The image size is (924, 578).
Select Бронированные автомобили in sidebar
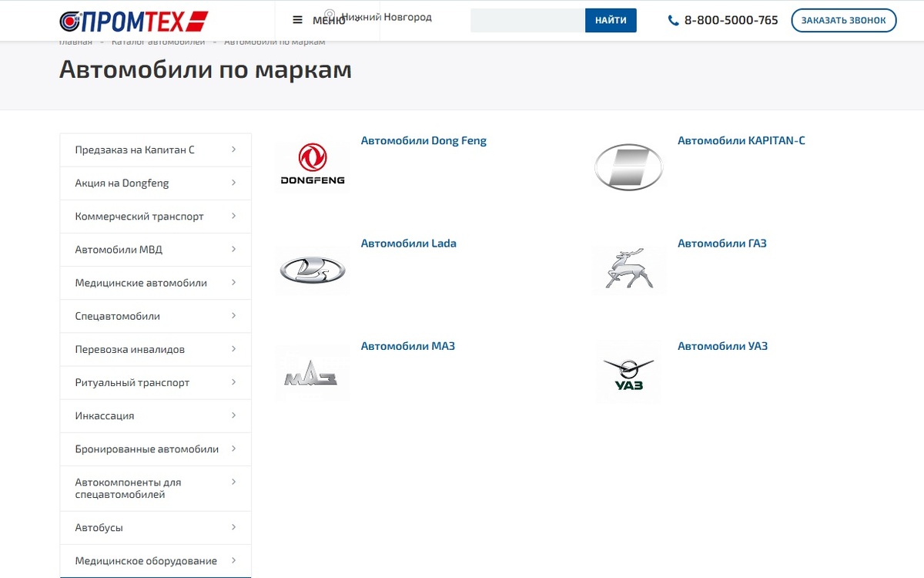[156, 449]
